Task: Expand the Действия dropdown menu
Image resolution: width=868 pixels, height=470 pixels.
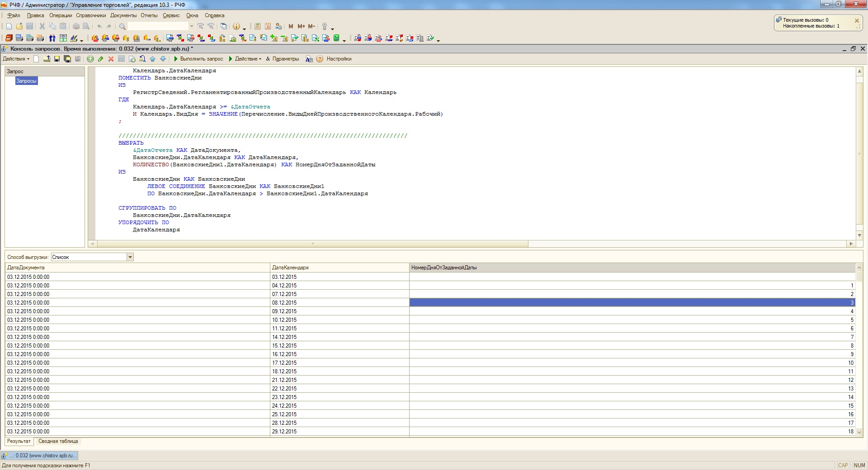Action: coord(16,59)
